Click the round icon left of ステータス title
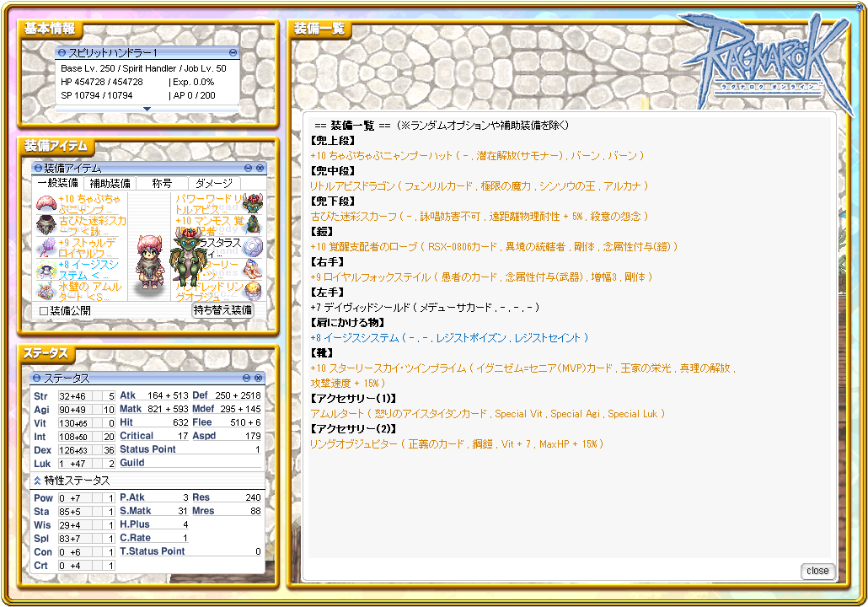Screen dimensions: 868x607 click(x=36, y=378)
